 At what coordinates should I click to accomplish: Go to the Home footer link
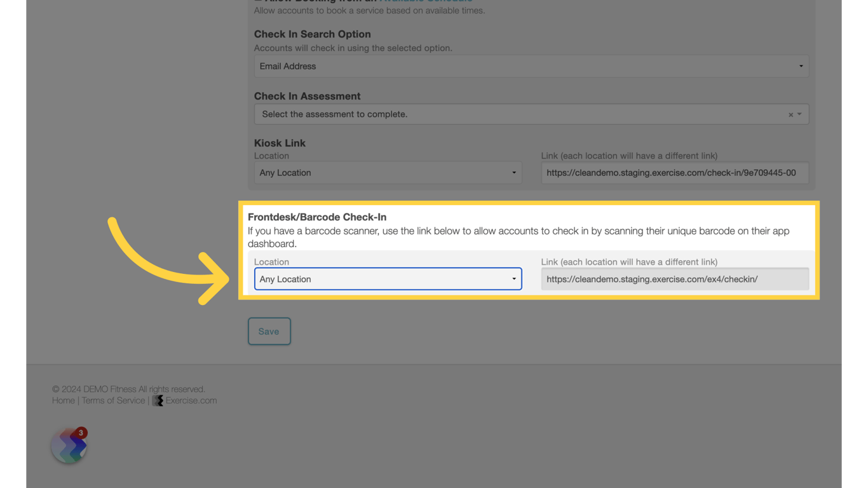pyautogui.click(x=64, y=400)
